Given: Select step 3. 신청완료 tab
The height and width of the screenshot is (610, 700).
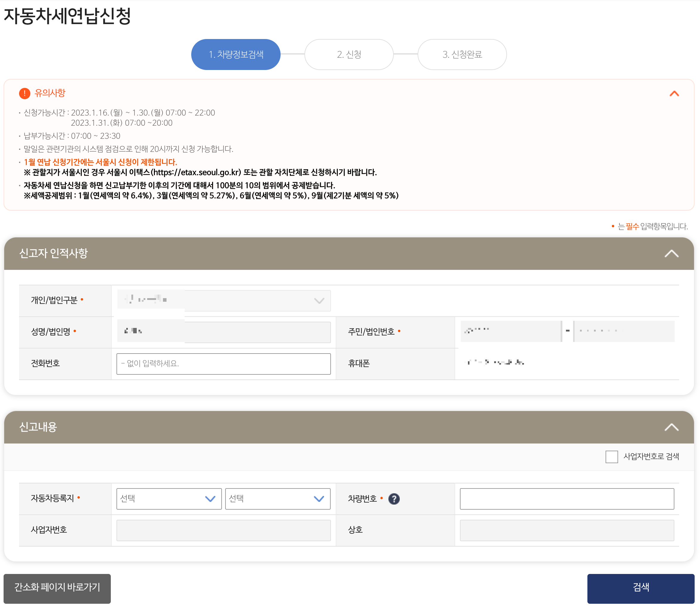Looking at the screenshot, I should (462, 55).
